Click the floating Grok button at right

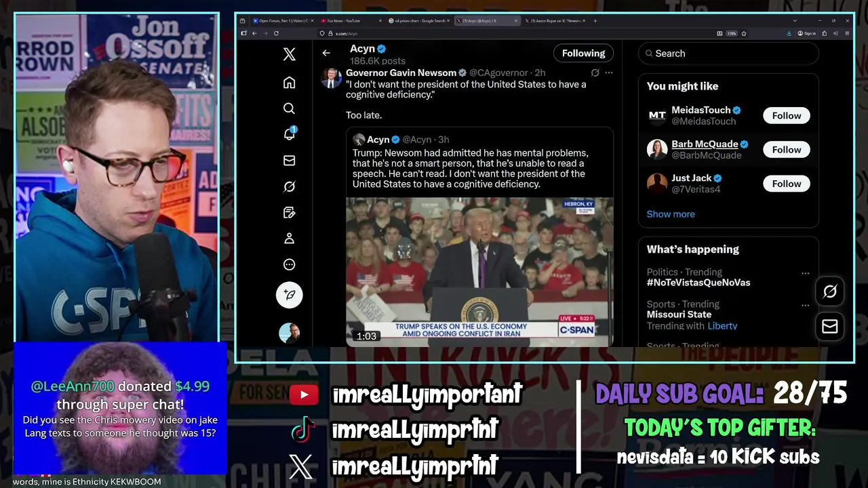click(x=829, y=291)
